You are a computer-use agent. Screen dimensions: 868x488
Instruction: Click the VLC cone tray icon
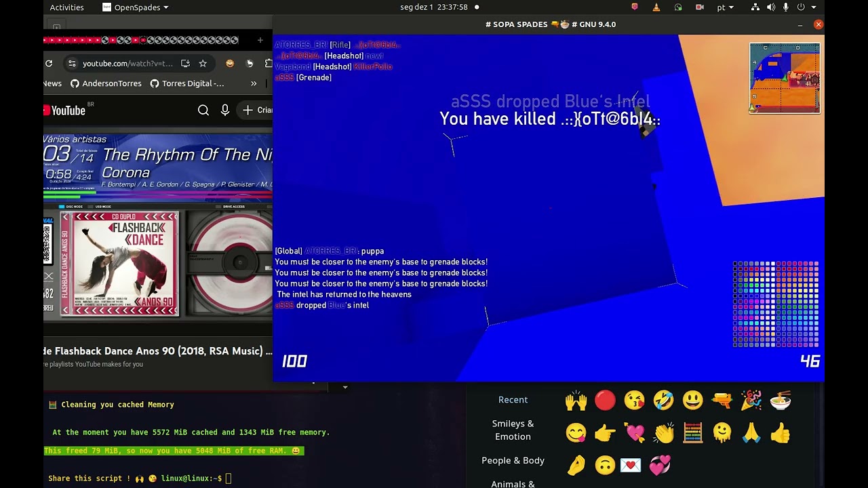(x=656, y=7)
